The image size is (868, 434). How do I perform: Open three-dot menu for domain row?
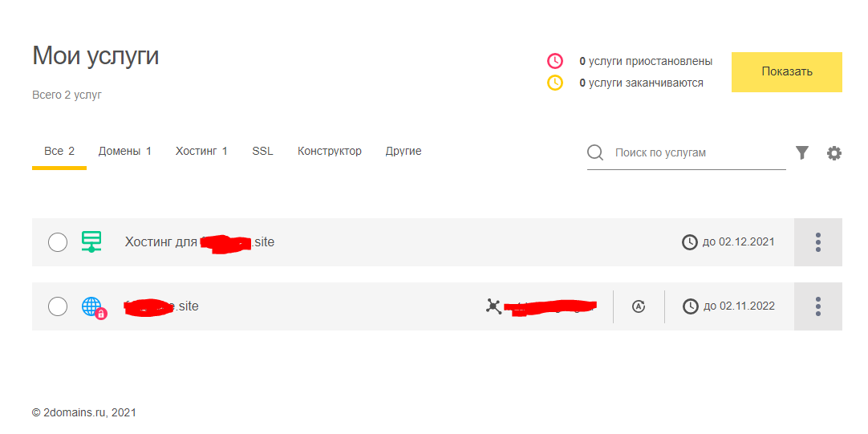click(817, 306)
